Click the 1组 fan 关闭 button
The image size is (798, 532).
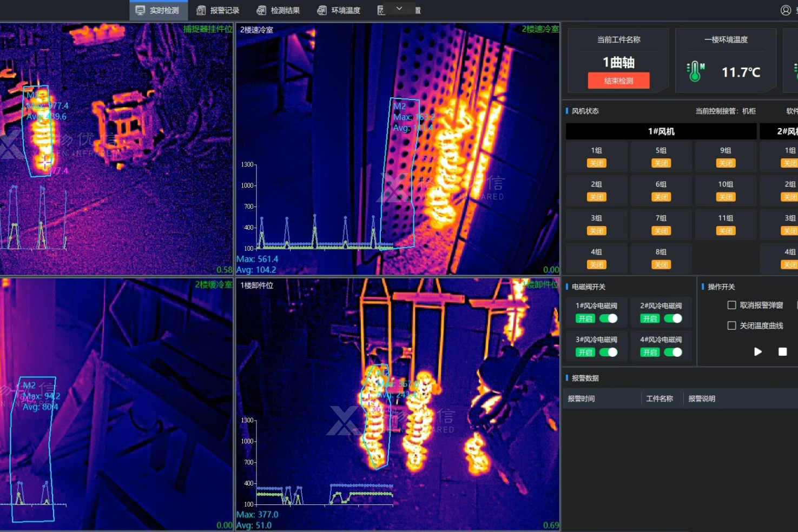click(x=596, y=163)
